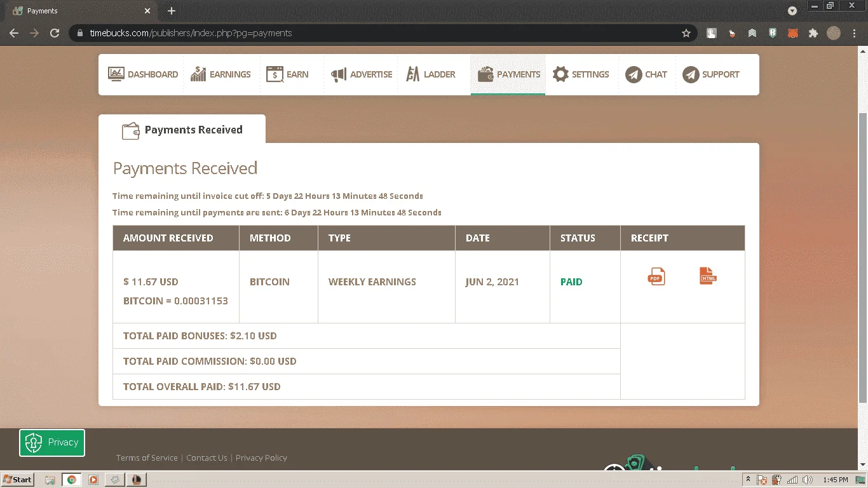Click the BITCOIN = 0.00031153 value
Viewport: 868px width, 488px height.
[x=175, y=301]
